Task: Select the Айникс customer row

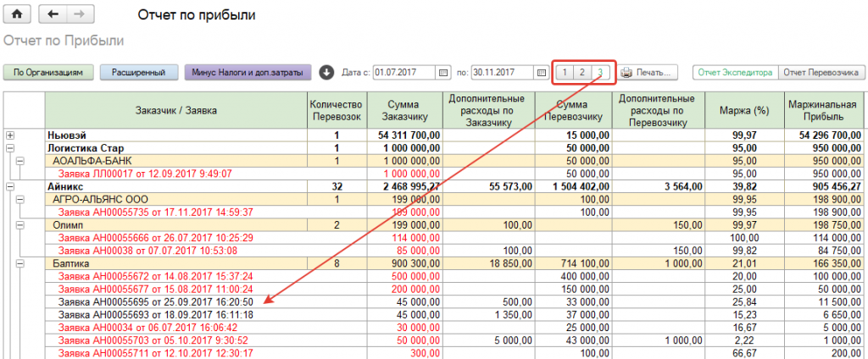Action: 176,187
